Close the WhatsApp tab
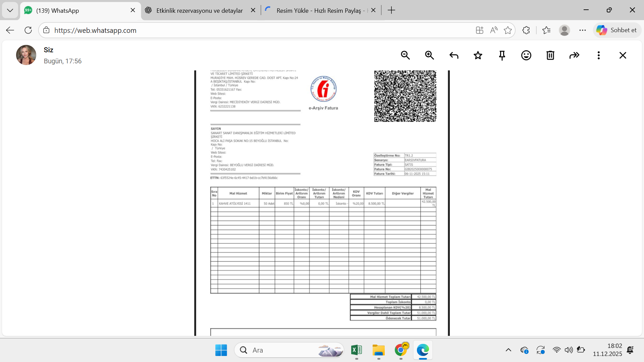Screen dimensions: 644x362 133,10
